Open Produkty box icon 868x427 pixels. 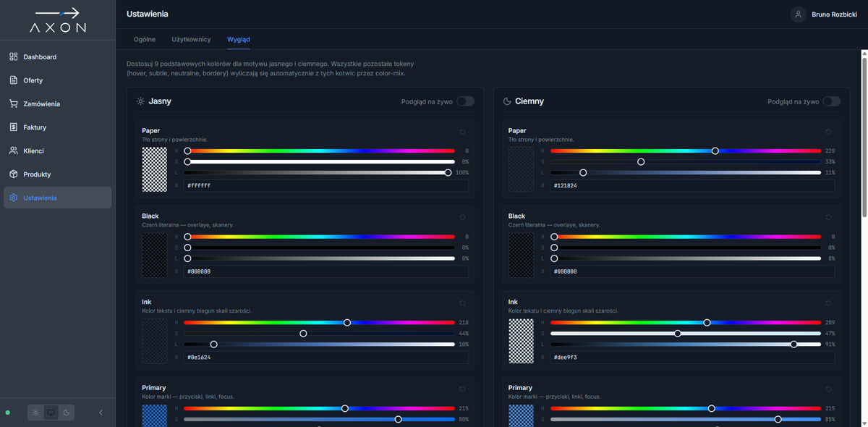point(14,174)
